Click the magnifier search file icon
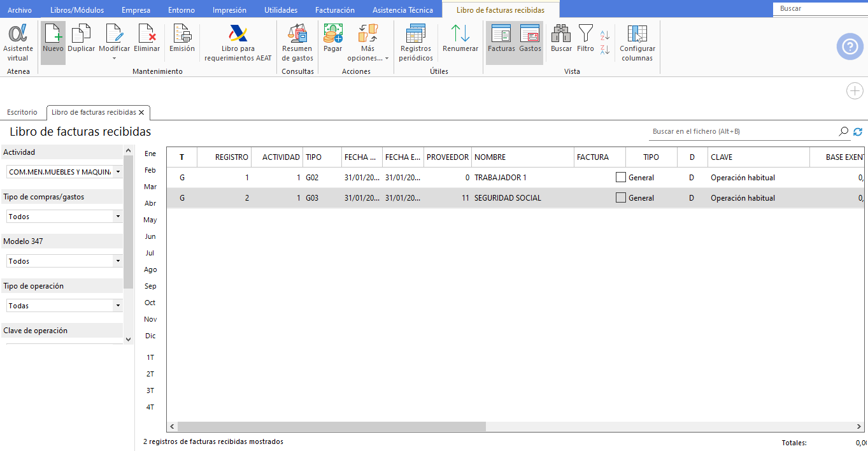 coord(843,131)
